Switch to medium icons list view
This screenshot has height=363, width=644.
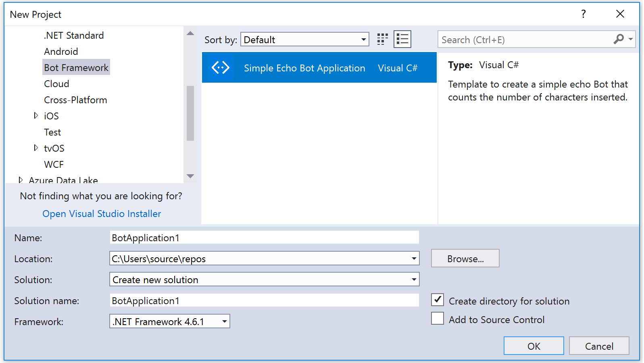pyautogui.click(x=402, y=40)
